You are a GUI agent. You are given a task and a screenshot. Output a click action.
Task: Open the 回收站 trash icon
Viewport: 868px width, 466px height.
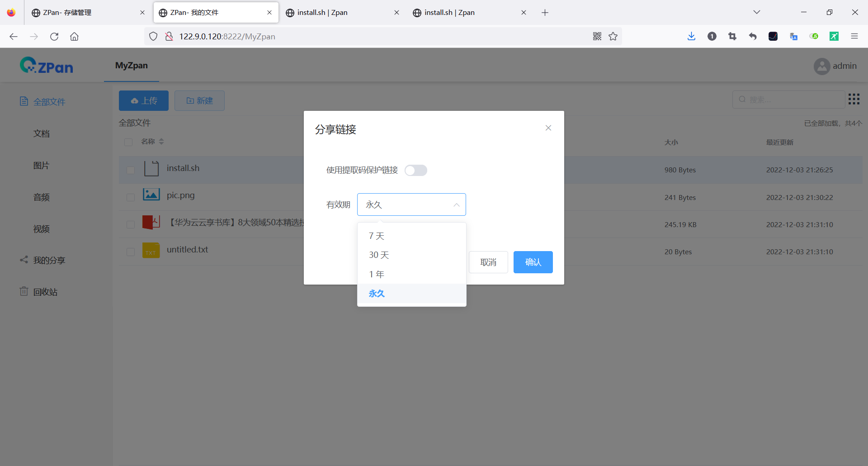[24, 291]
